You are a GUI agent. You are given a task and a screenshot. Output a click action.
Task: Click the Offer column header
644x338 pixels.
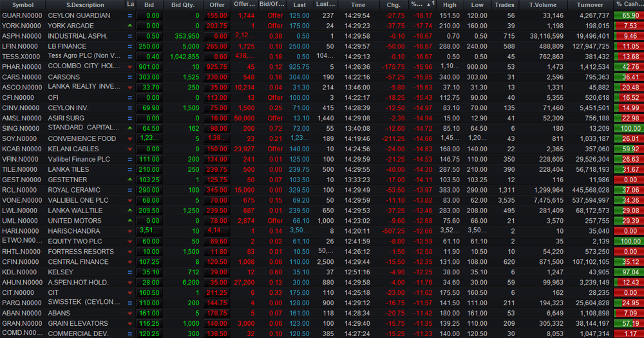tap(217, 5)
